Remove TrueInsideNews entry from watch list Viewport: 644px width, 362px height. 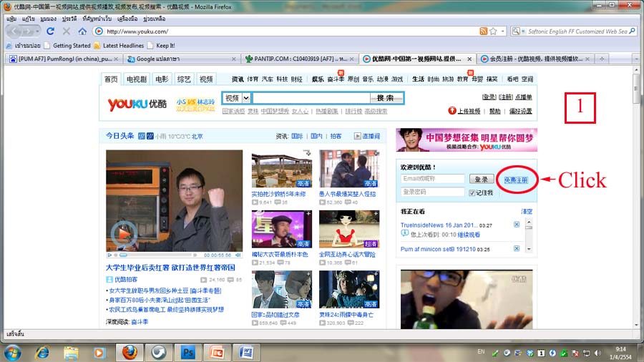[x=517, y=225]
